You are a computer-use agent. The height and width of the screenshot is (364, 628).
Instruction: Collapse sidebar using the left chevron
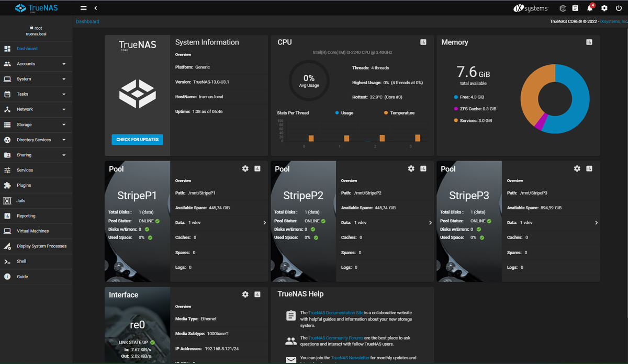96,8
